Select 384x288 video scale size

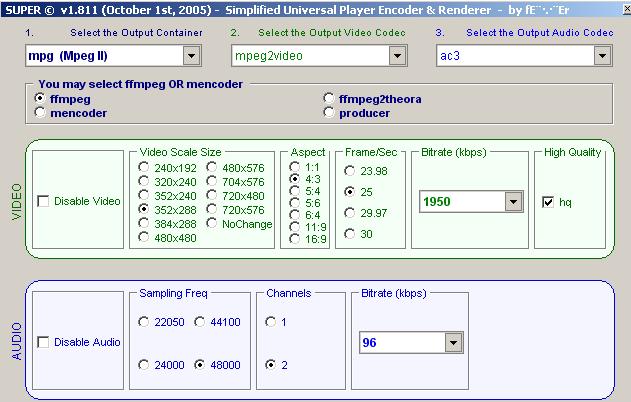coord(143,223)
